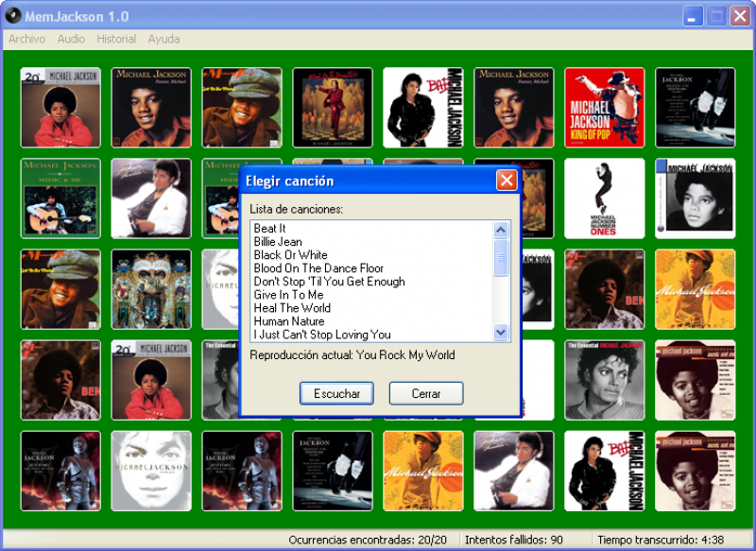Select the fully visible Essential Michael Jackson cover
This screenshot has height=551, width=756.
[605, 380]
